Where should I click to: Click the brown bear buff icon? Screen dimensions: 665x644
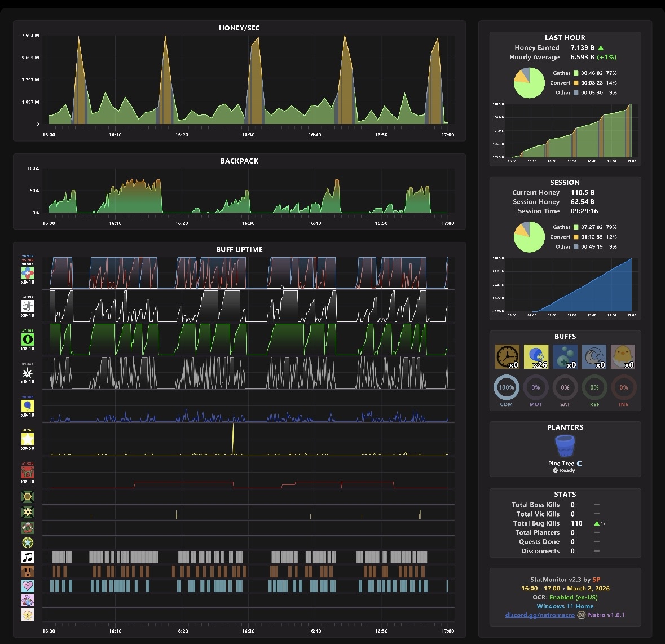[x=28, y=572]
